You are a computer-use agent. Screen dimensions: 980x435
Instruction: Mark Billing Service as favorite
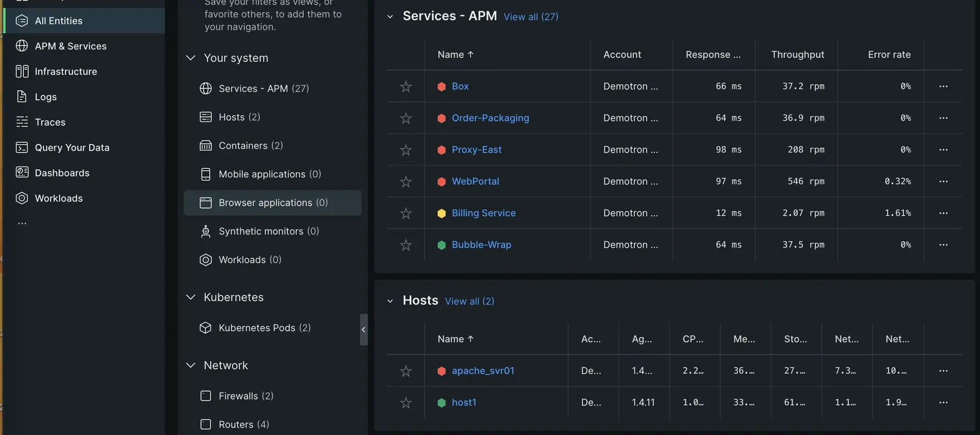click(406, 213)
